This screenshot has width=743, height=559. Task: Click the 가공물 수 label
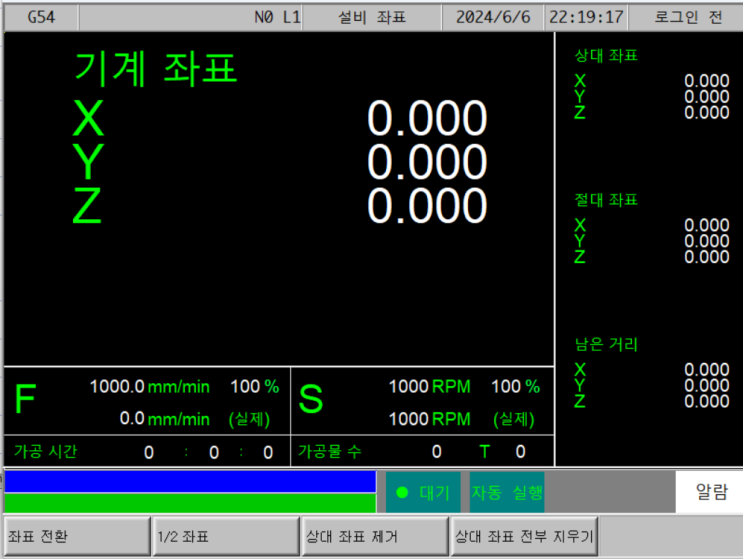[x=330, y=451]
